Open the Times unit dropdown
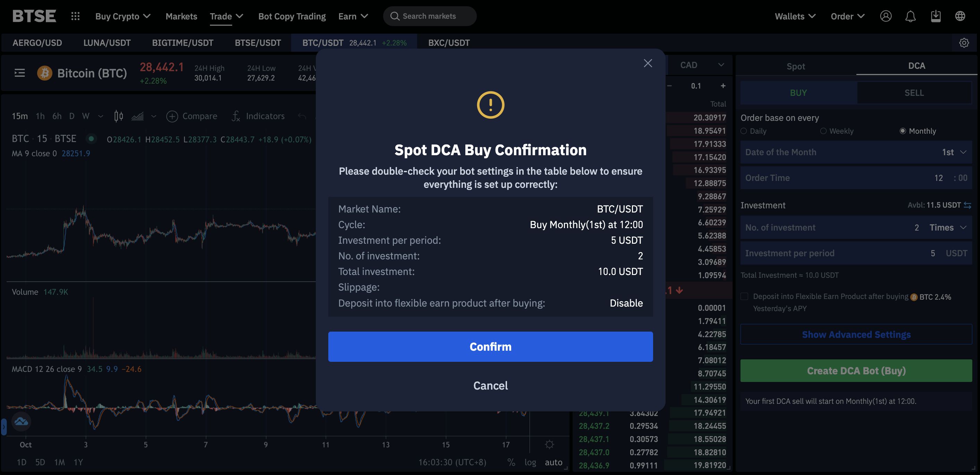The width and height of the screenshot is (980, 475). pos(948,227)
